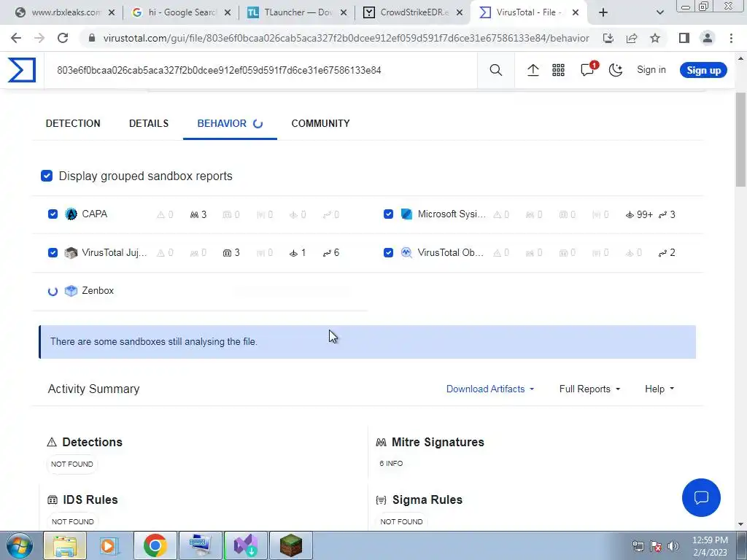Uncheck the VirusTotal Jujubox checkbox

click(x=53, y=253)
